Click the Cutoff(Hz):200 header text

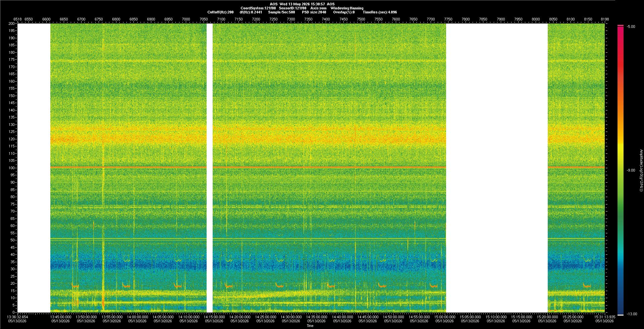pos(220,12)
